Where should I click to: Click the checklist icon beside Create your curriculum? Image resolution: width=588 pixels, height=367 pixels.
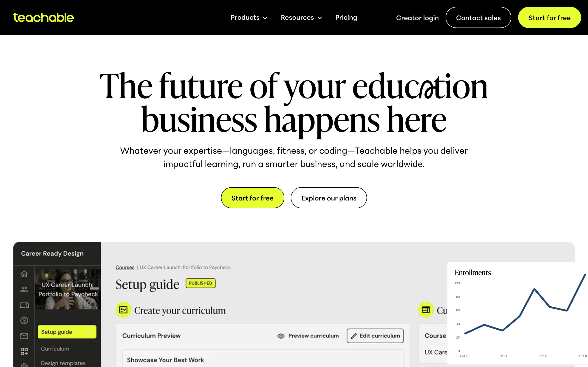point(123,309)
